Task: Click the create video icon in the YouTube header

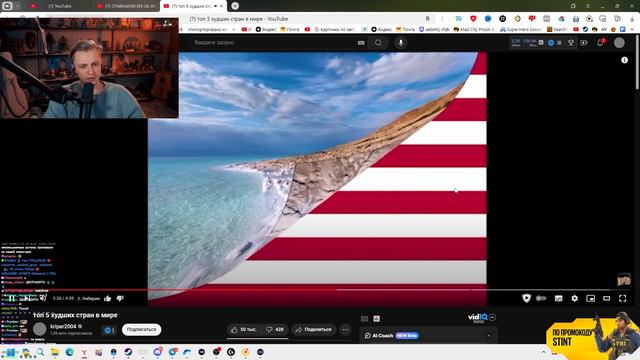Action: pos(584,42)
